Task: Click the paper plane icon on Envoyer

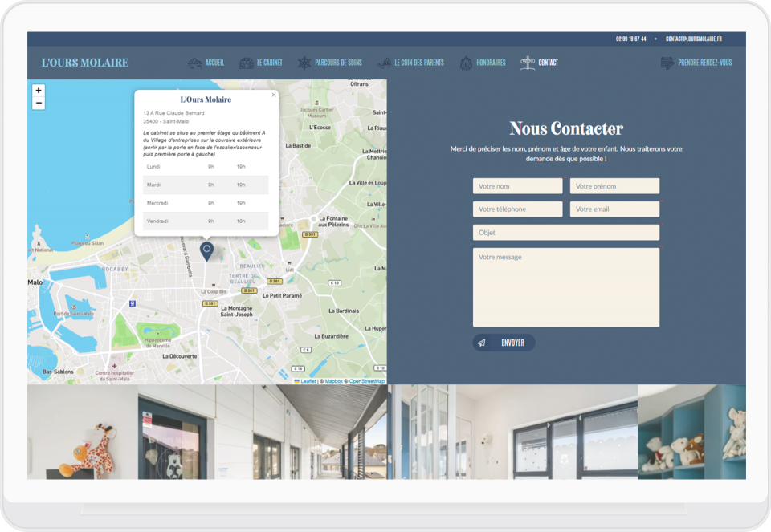Action: click(x=482, y=343)
